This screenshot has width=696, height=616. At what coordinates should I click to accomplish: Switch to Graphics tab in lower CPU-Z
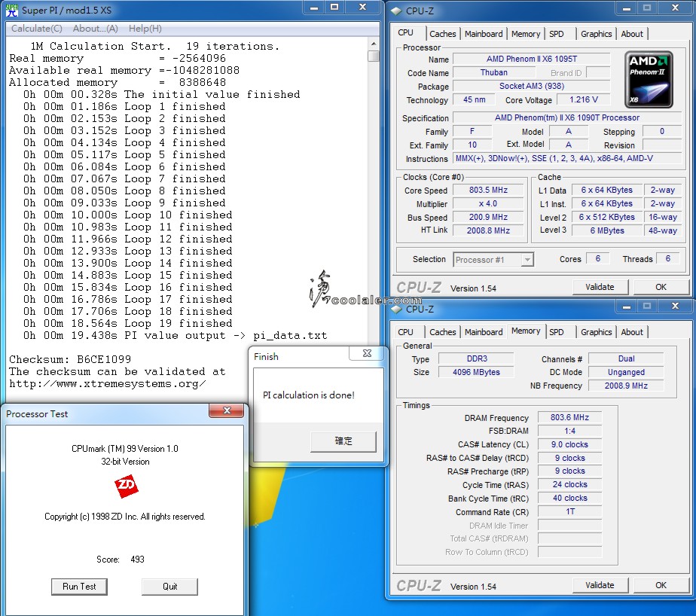click(x=596, y=332)
